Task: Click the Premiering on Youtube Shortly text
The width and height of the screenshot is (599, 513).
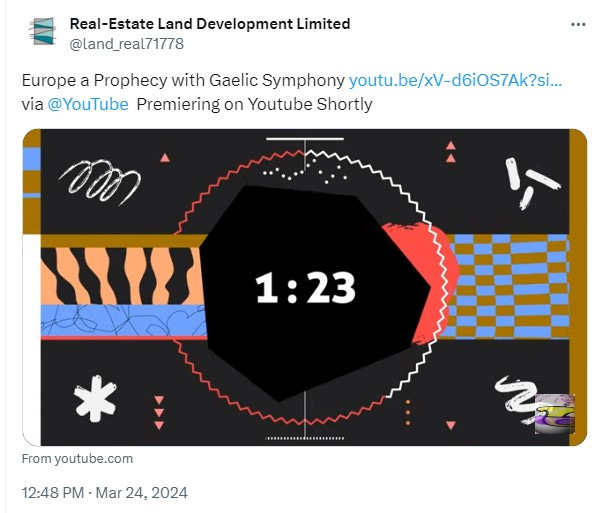Action: (254, 104)
